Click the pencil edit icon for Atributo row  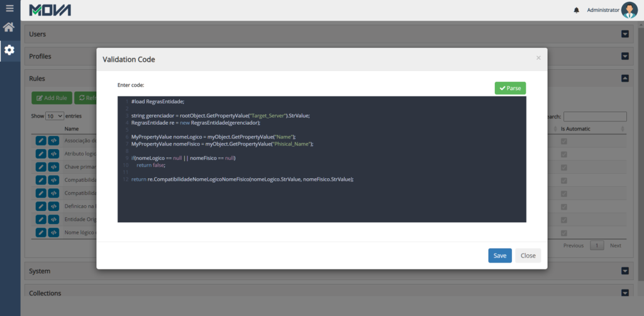(41, 154)
